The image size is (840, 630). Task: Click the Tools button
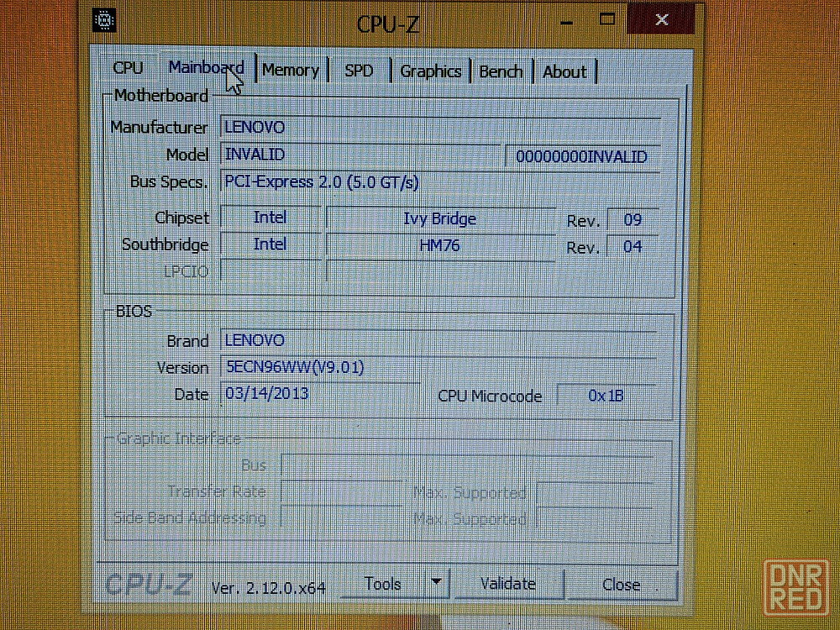click(383, 584)
